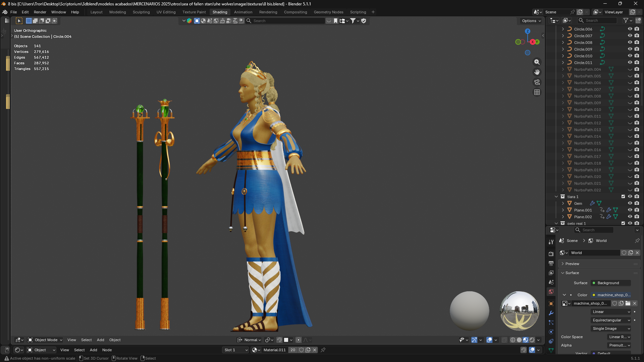
Task: Click World name input field
Action: pos(594,253)
